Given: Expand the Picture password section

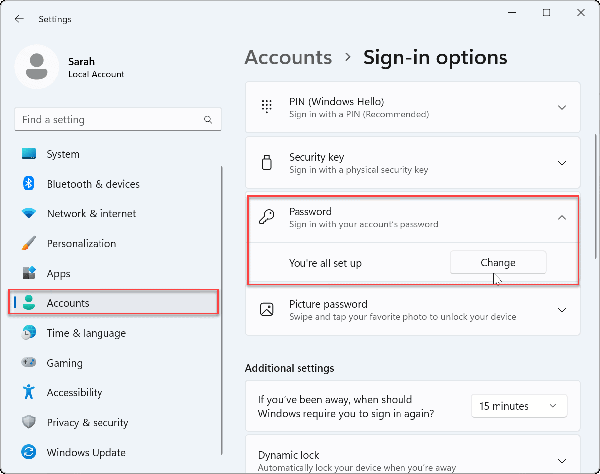Looking at the screenshot, I should [x=561, y=310].
